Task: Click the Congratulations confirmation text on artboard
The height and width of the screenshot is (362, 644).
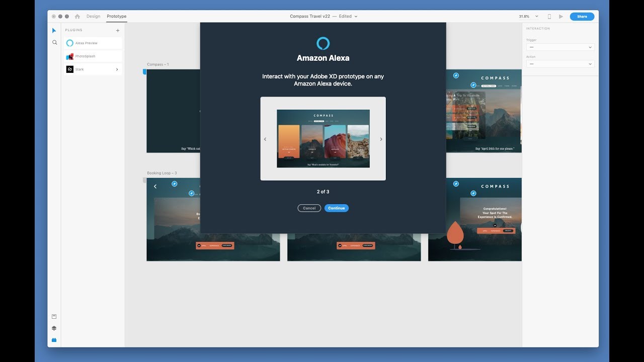Action: 495,213
